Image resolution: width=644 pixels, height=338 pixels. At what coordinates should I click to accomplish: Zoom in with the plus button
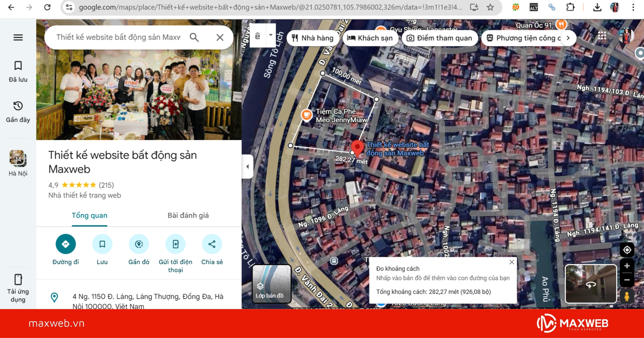click(x=627, y=266)
